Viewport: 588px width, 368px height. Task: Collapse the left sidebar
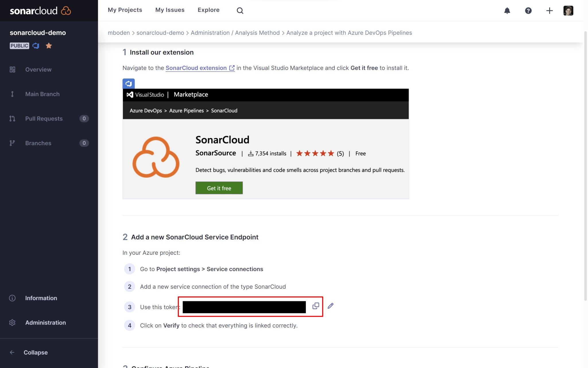(x=35, y=352)
